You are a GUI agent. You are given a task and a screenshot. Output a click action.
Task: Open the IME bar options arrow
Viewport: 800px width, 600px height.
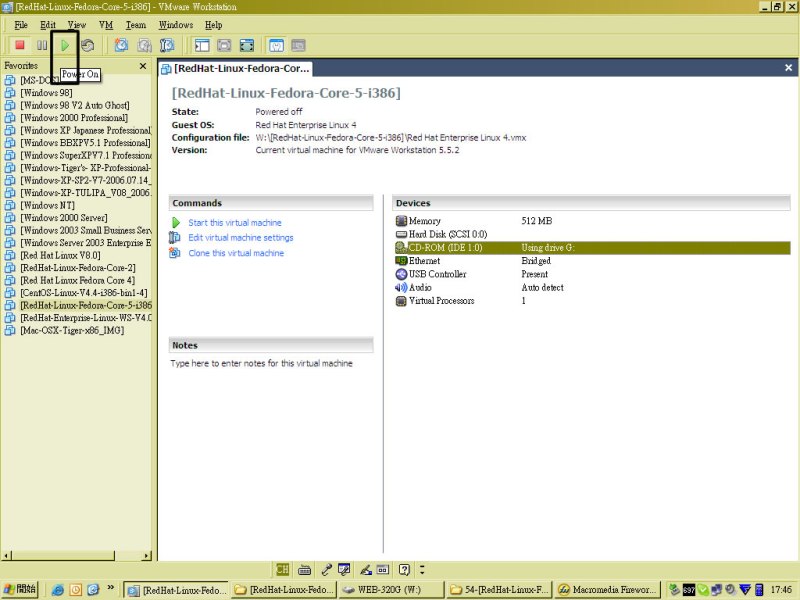[422, 569]
